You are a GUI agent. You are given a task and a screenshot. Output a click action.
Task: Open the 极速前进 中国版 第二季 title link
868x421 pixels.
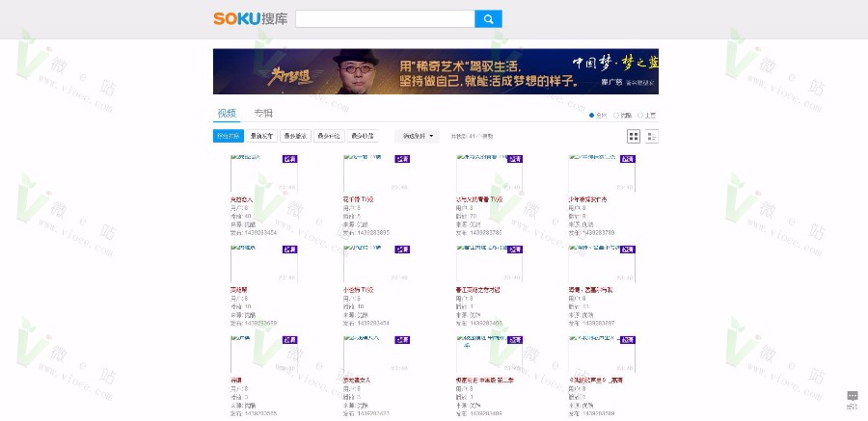tap(485, 381)
